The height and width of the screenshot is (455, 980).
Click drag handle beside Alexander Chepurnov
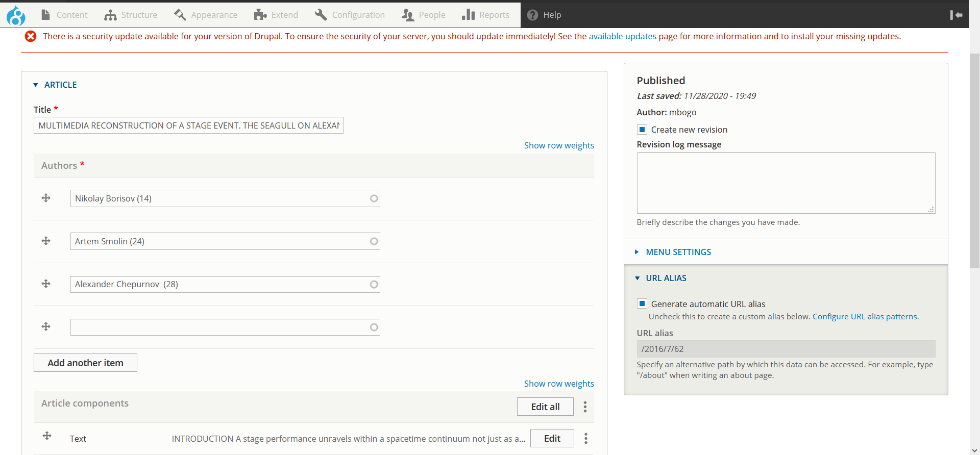46,284
